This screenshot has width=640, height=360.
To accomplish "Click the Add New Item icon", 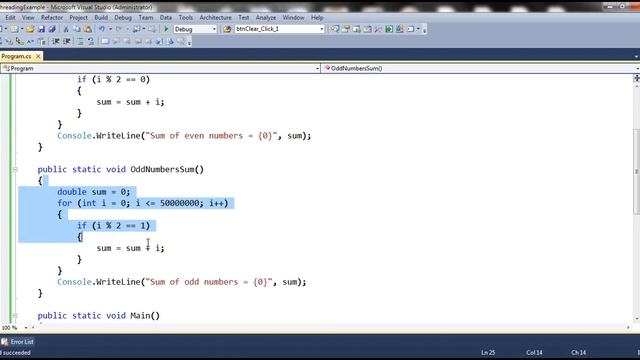I will [14, 29].
